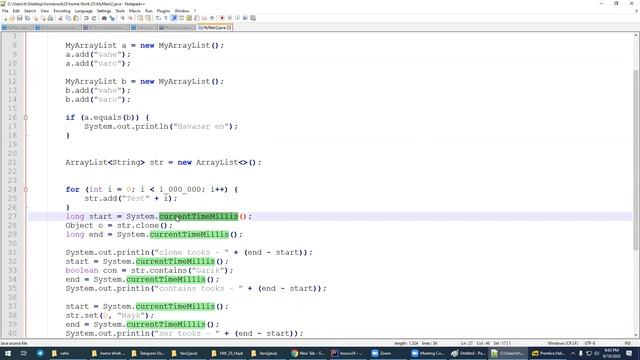This screenshot has height=360, width=640.
Task: Collapse the if block fold marker on line 16
Action: pos(26,118)
